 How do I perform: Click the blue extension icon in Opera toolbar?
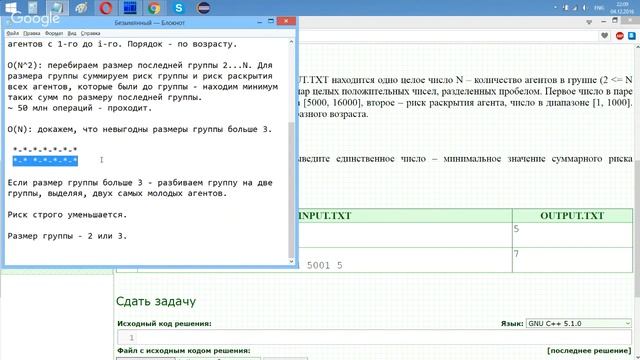(632, 36)
